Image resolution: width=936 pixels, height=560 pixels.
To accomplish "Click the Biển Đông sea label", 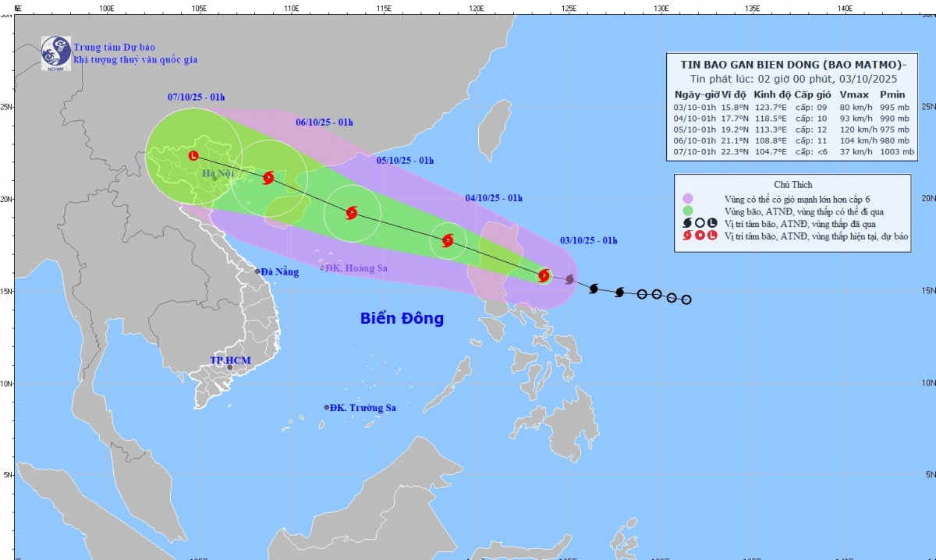I will point(402,318).
